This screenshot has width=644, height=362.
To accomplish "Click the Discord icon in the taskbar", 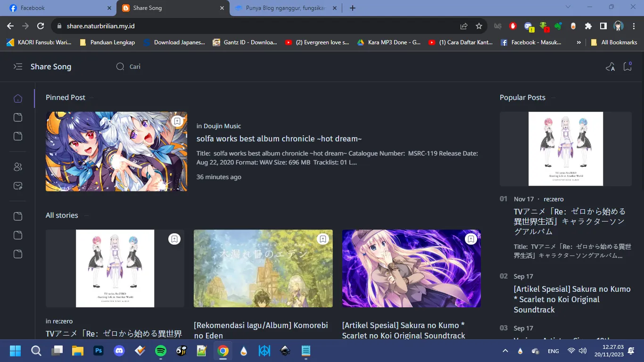I will pyautogui.click(x=119, y=351).
